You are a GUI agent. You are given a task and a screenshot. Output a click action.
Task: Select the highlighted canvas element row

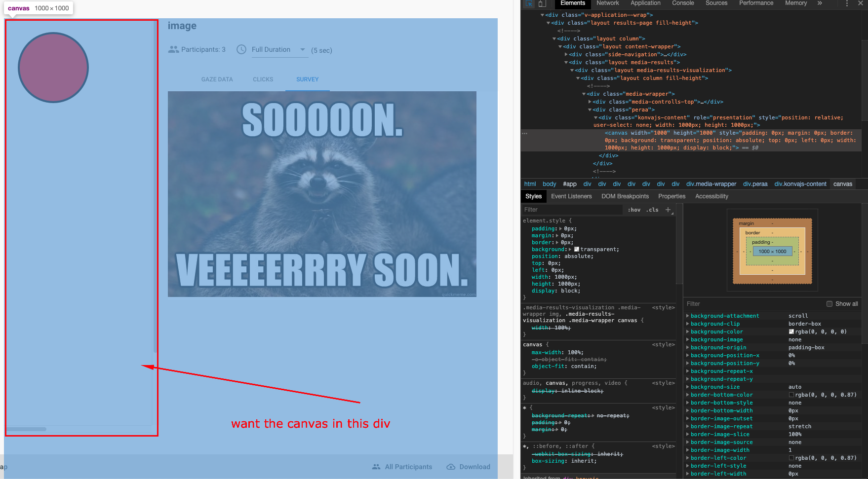click(x=691, y=140)
